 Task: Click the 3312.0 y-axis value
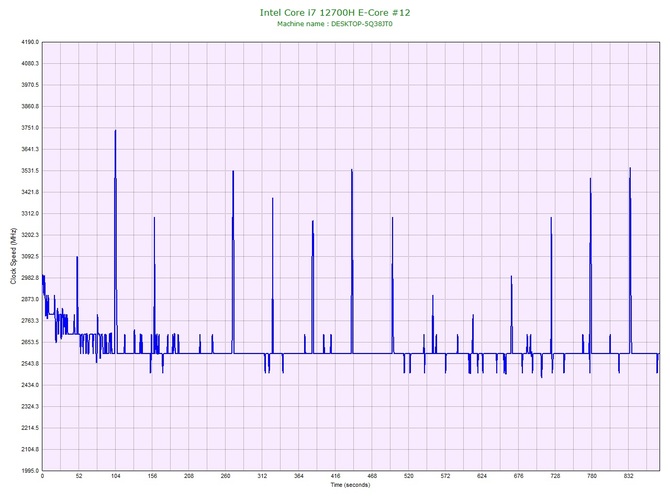click(x=30, y=214)
